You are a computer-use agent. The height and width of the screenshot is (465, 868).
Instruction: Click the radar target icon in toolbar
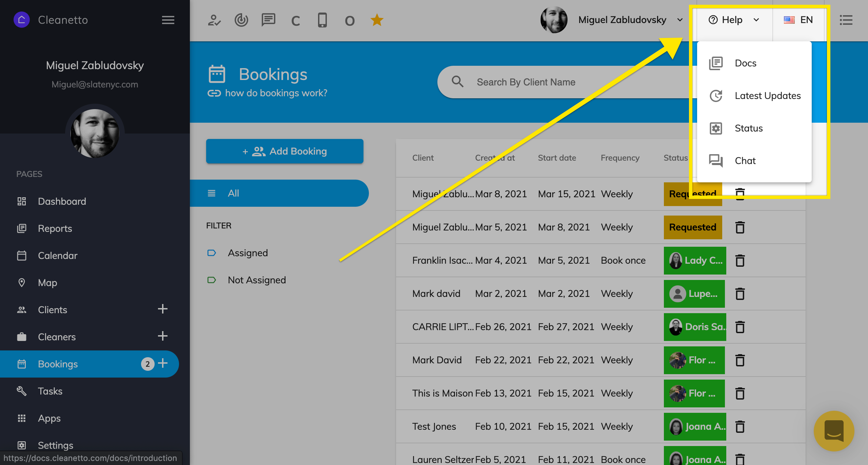pyautogui.click(x=241, y=20)
